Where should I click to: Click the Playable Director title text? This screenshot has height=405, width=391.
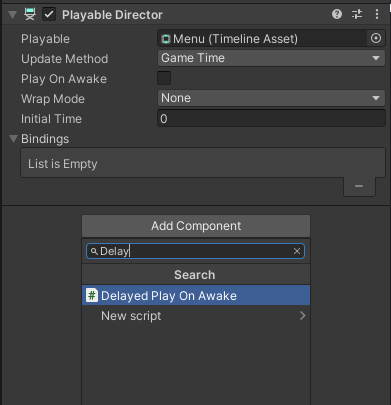[x=112, y=15]
